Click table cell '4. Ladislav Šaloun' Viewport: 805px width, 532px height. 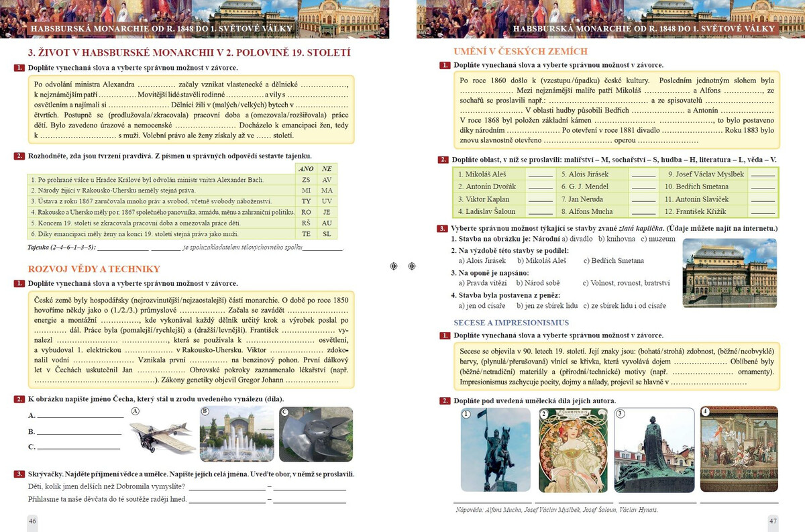point(487,212)
